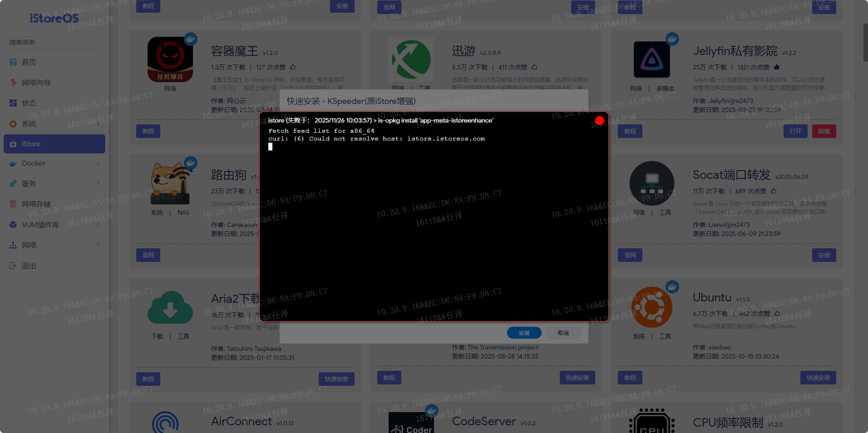Click 快速安装 on the Aria2 card
The height and width of the screenshot is (433, 868).
tap(336, 379)
